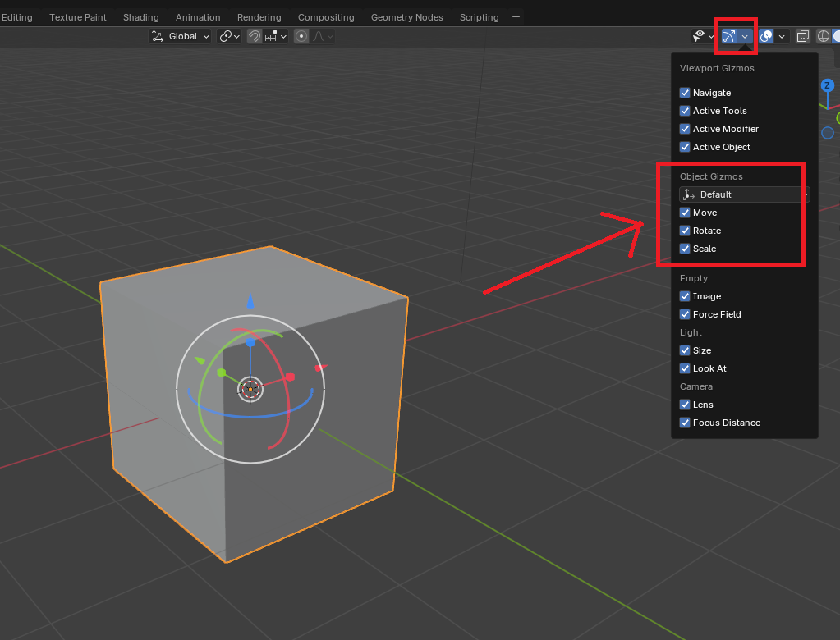The height and width of the screenshot is (640, 840).
Task: Click the "Viewport Gizmos" heading text
Action: tap(717, 68)
